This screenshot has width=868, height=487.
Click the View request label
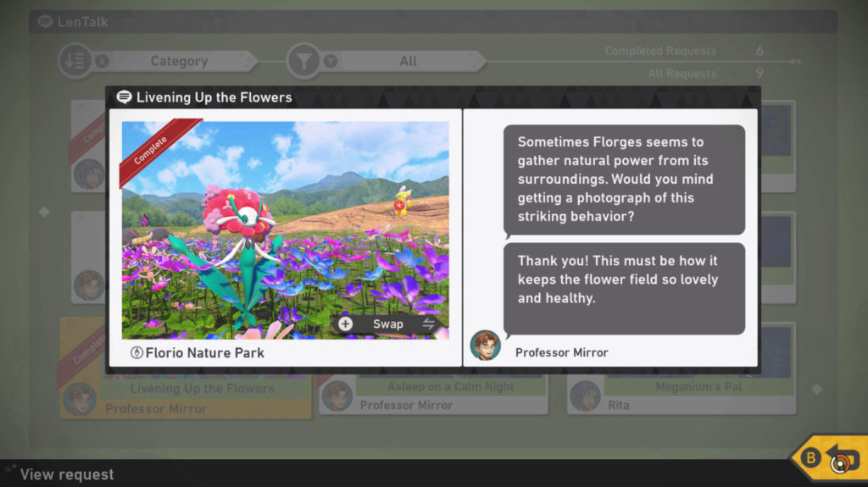(67, 474)
